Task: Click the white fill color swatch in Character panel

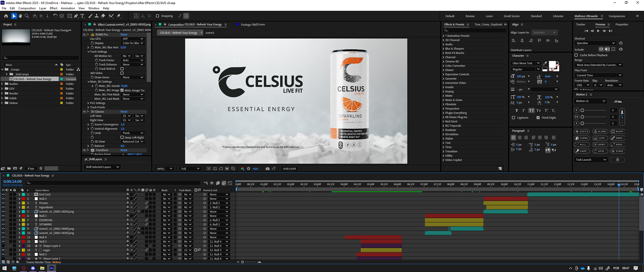Action: 552,64
